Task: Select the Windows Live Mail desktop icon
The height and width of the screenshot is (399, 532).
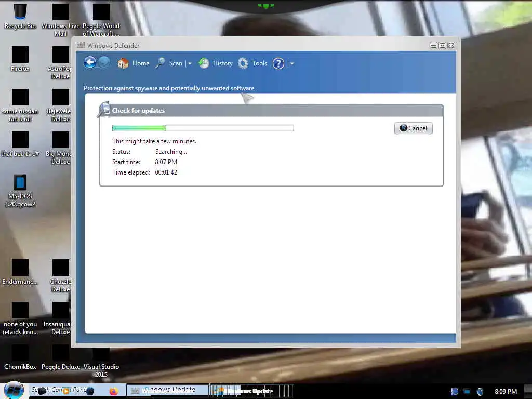Action: pos(60,20)
